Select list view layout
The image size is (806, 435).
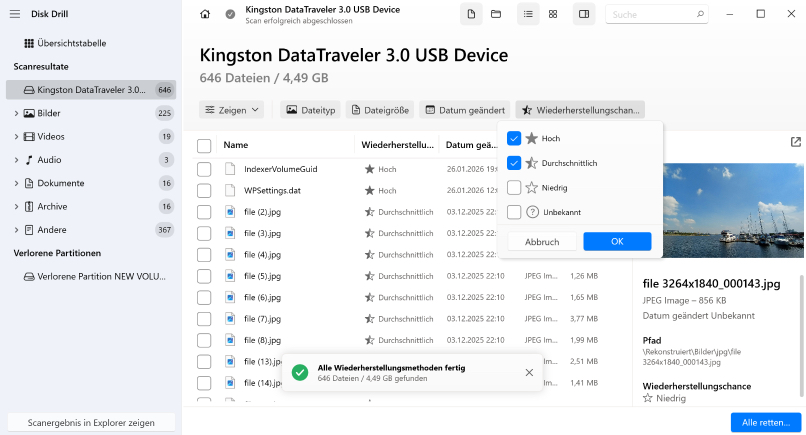click(528, 14)
